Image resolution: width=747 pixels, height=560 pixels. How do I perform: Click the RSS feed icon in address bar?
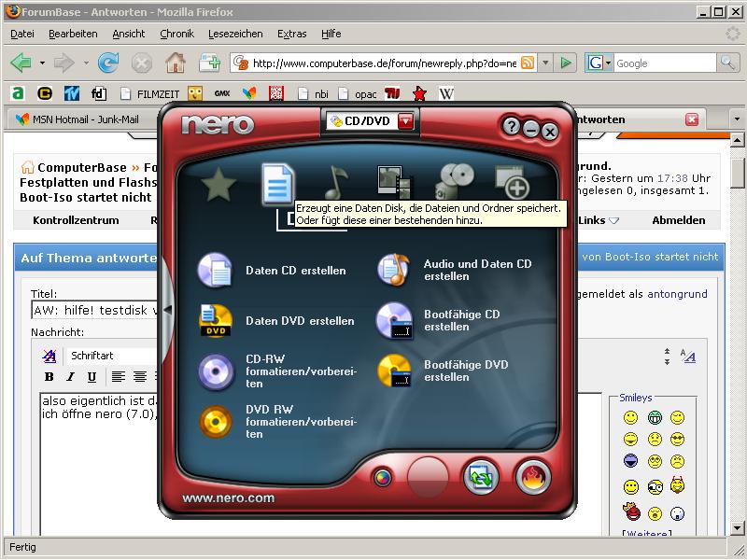pos(528,63)
